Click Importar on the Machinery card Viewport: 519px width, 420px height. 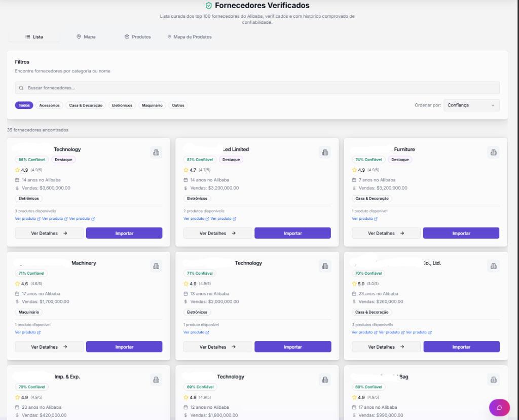pos(124,347)
